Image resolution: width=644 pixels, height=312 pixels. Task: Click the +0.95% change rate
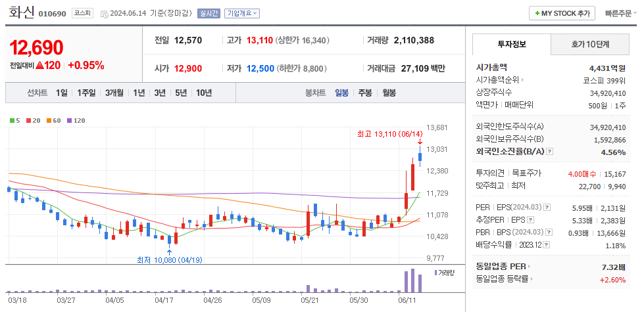point(86,65)
